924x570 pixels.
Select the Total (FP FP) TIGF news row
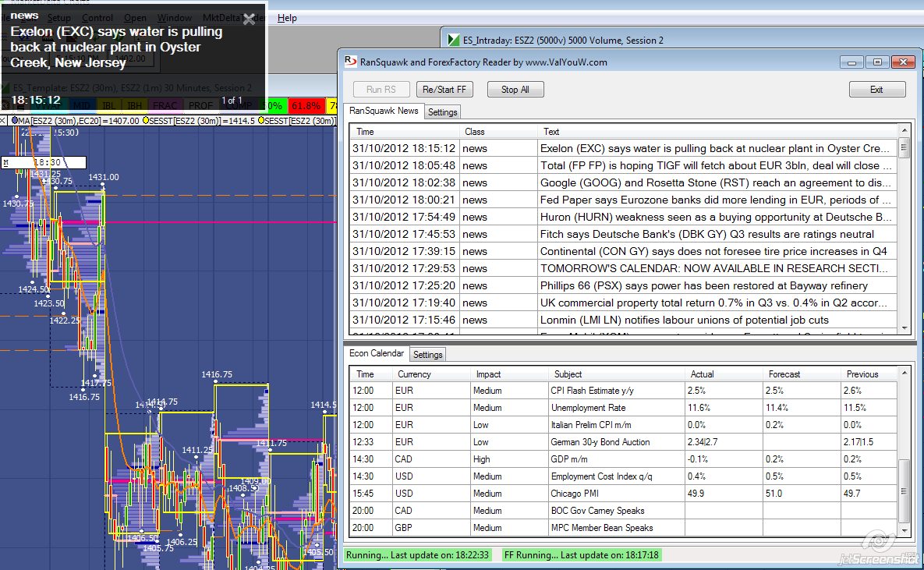tap(624, 165)
